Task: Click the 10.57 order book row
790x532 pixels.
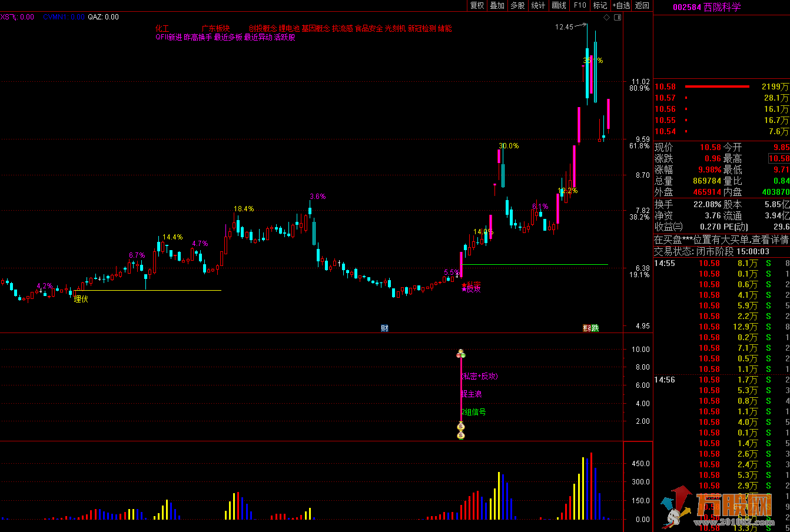Action: pos(722,98)
